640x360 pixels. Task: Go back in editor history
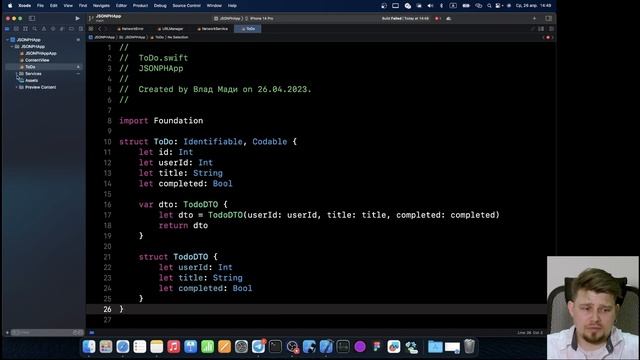tap(100, 29)
